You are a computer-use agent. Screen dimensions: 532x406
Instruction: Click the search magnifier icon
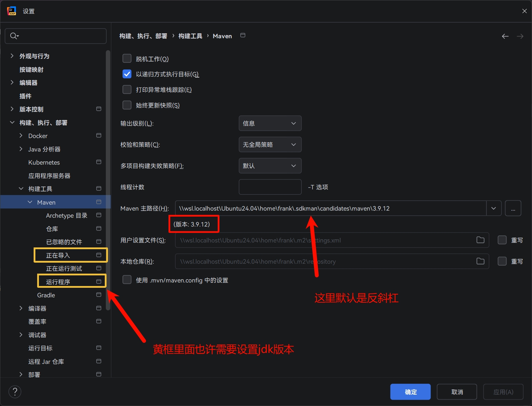tap(14, 36)
